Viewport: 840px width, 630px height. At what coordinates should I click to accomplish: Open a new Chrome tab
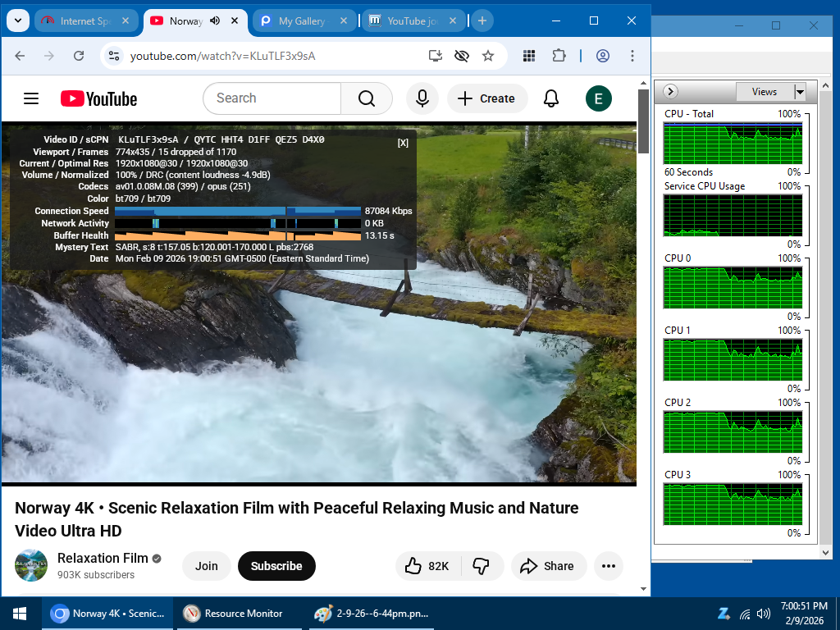tap(482, 21)
